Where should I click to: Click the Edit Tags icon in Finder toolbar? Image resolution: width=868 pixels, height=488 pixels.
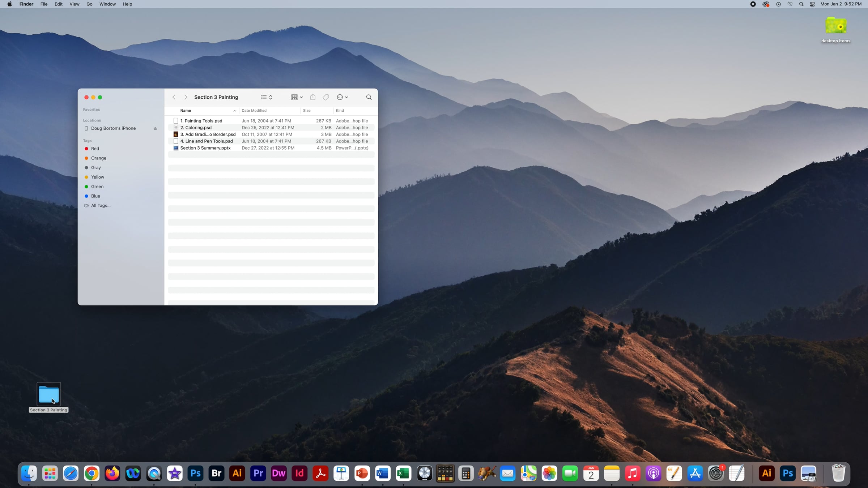tap(326, 97)
